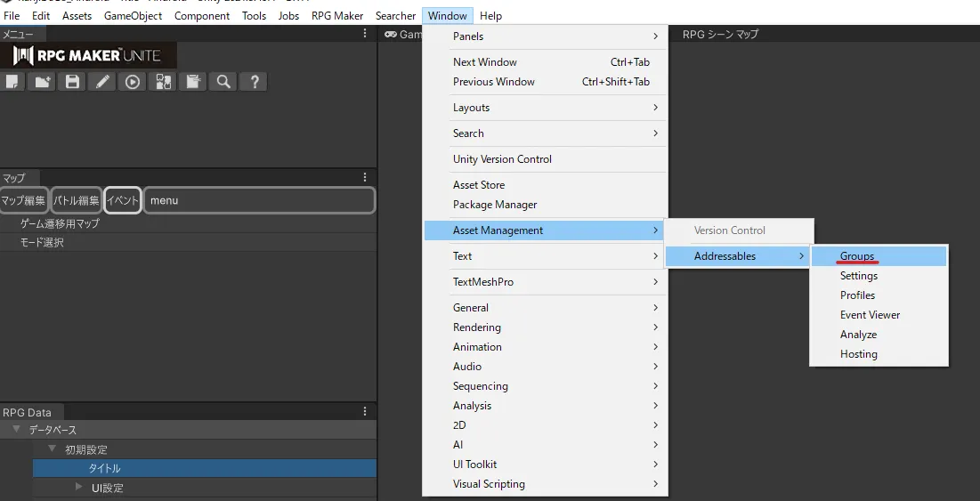Viewport: 980px width, 501px height.
Task: Select the Addressables submenu entry
Action: click(x=738, y=256)
